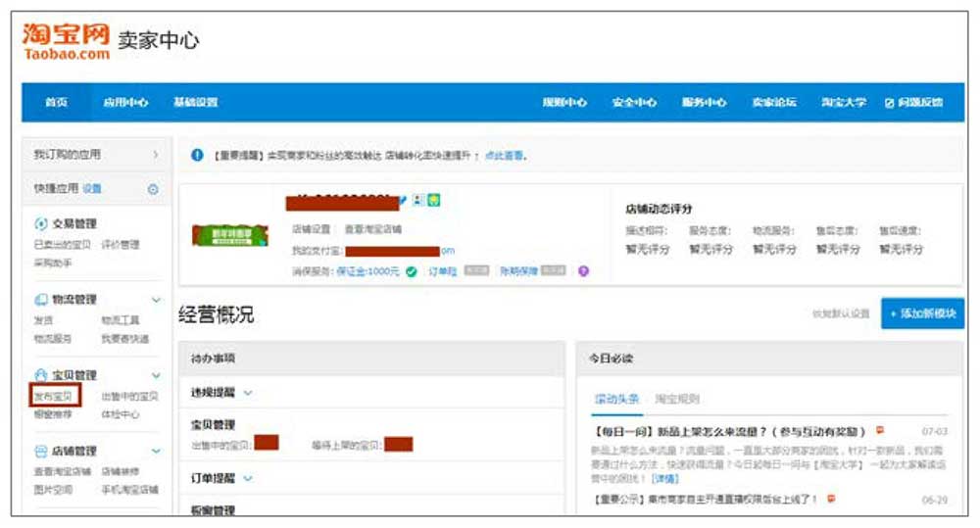Collapse the 物流管理 sidebar section
The image size is (980, 528).
pos(156,300)
